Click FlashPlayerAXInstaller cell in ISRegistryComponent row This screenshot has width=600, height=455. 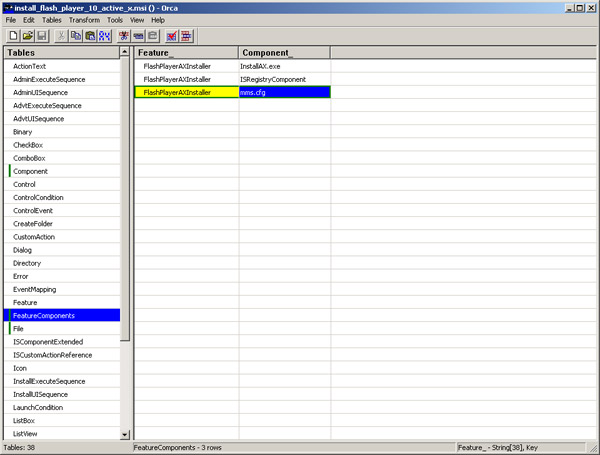click(x=187, y=79)
